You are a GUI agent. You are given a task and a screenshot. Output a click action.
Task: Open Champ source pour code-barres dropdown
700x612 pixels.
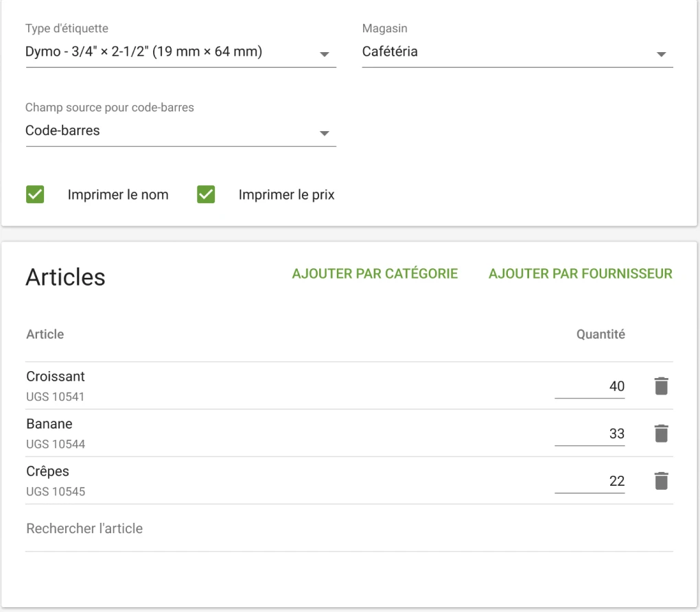[x=180, y=131]
